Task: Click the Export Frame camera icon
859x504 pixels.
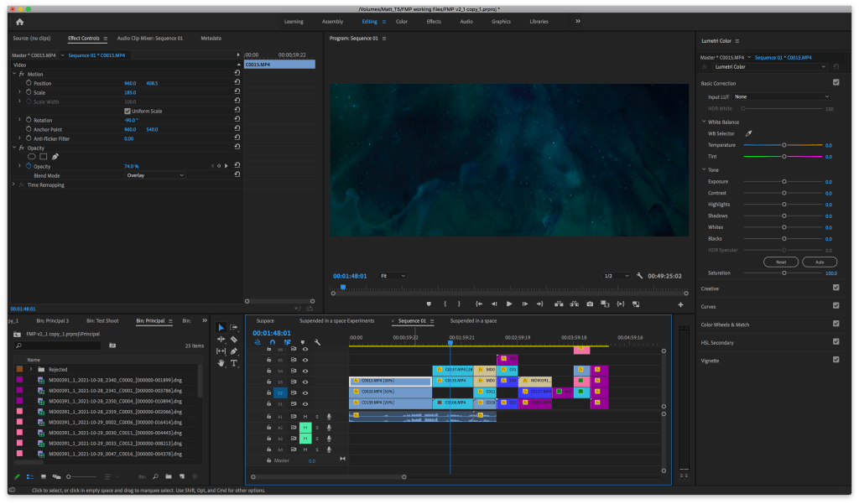Action: click(x=590, y=304)
